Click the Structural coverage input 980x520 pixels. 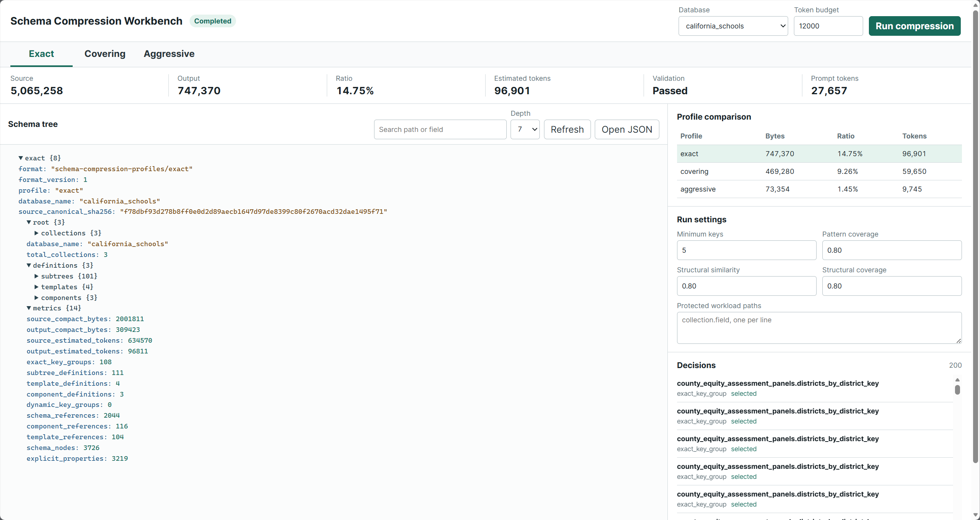click(892, 286)
